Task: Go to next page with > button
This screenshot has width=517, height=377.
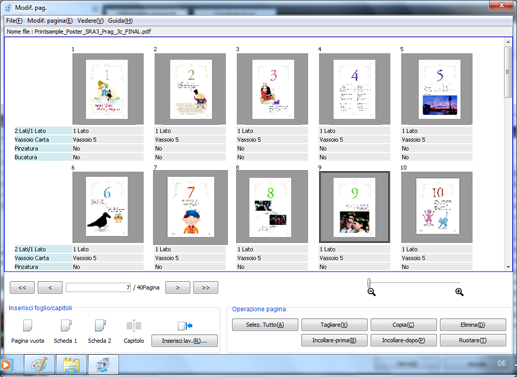Action: tap(178, 288)
